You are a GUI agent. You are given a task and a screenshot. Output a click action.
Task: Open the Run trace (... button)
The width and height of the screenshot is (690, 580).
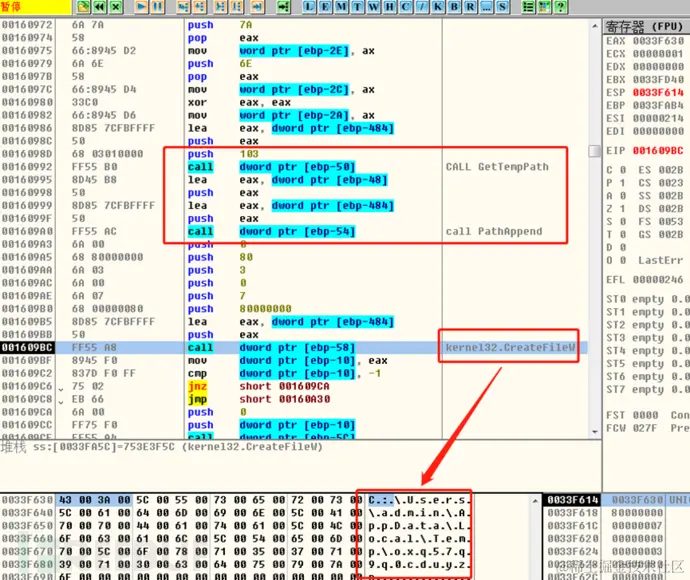(486, 7)
